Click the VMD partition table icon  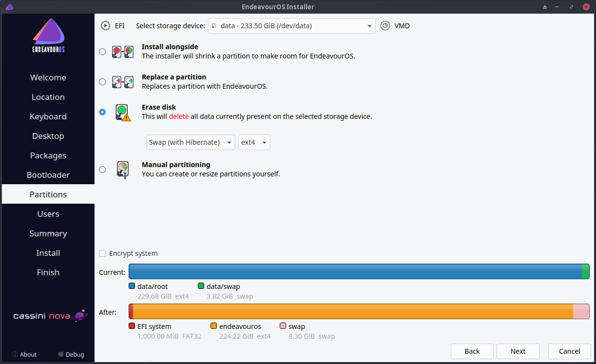(x=385, y=26)
